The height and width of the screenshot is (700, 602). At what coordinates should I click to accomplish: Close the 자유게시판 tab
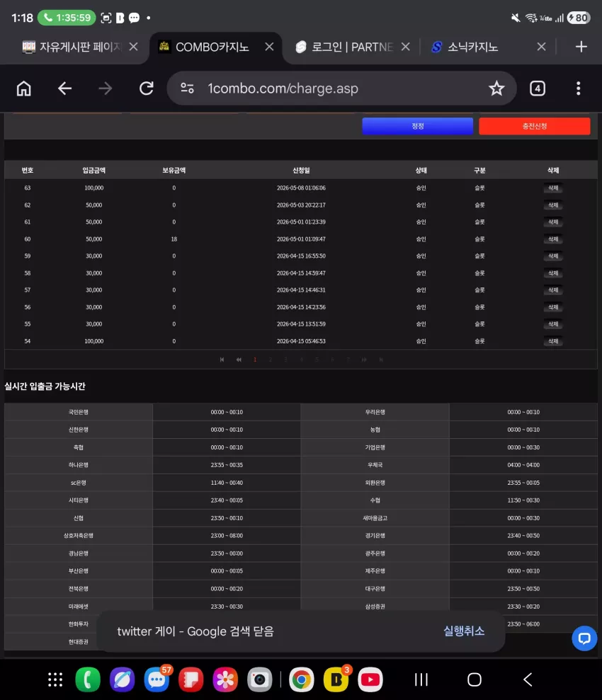(x=133, y=47)
